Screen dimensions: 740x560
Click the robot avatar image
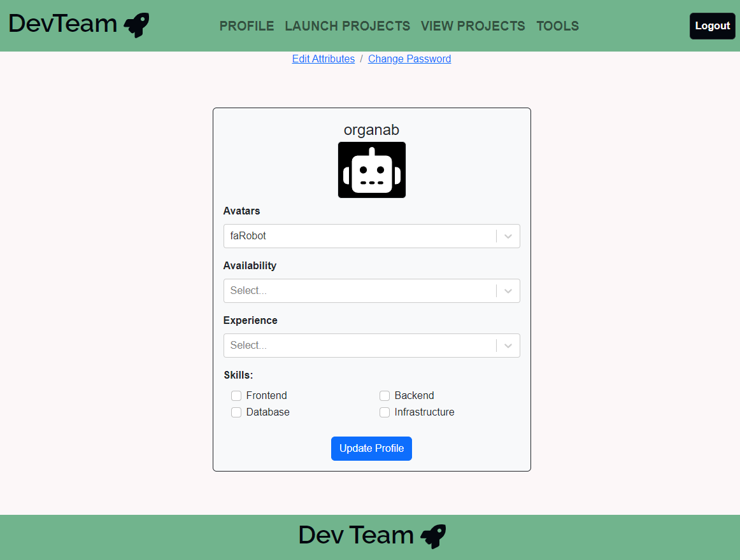(x=371, y=170)
